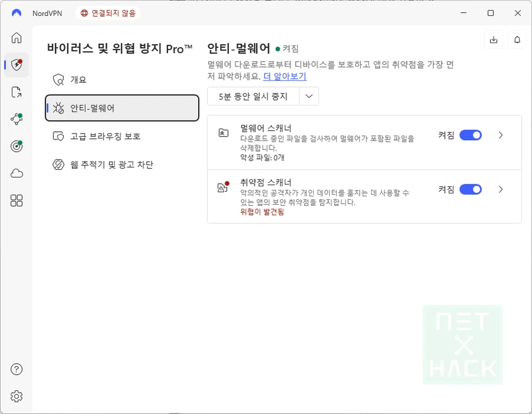This screenshot has height=414, width=532.
Task: Open settings gear icon
Action: [17, 396]
